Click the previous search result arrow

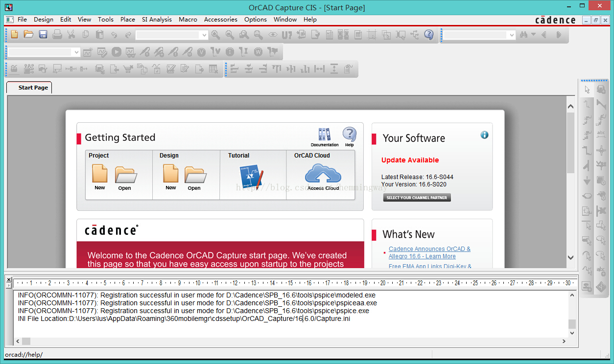tap(543, 35)
